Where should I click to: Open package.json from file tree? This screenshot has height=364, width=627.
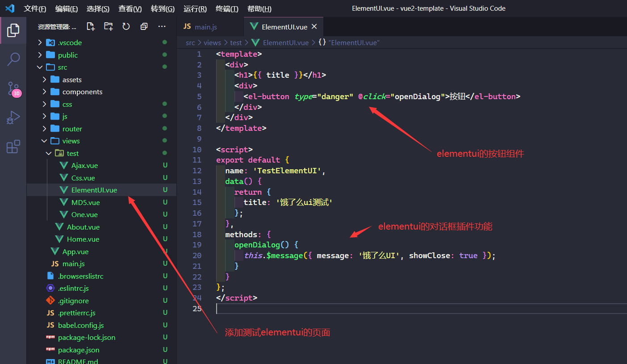(x=79, y=350)
